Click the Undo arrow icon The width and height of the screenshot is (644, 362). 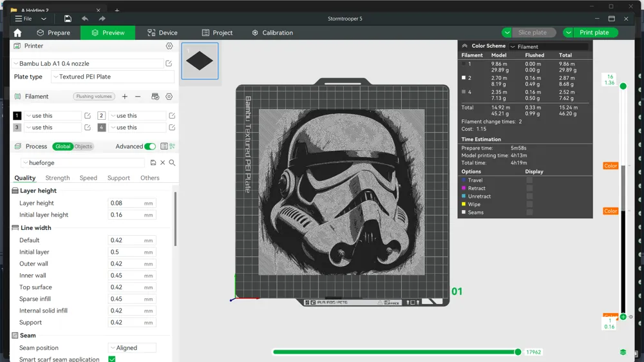tap(85, 19)
